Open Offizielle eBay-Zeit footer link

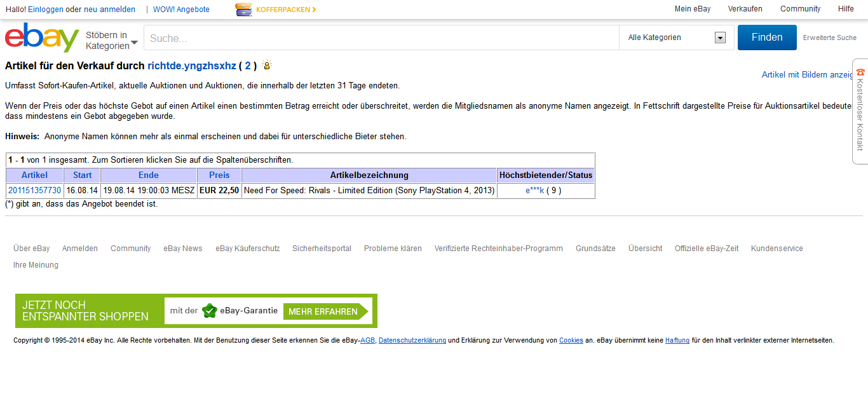tap(707, 249)
